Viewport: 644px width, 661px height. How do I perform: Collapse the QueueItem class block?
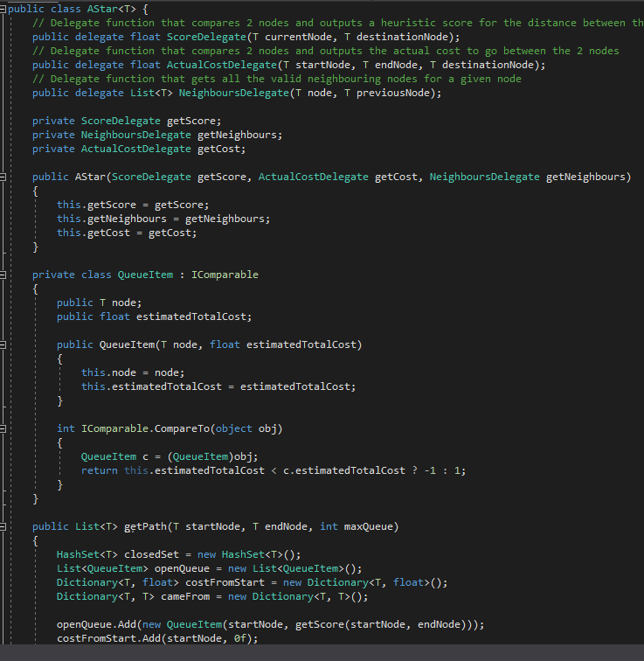pyautogui.click(x=3, y=275)
